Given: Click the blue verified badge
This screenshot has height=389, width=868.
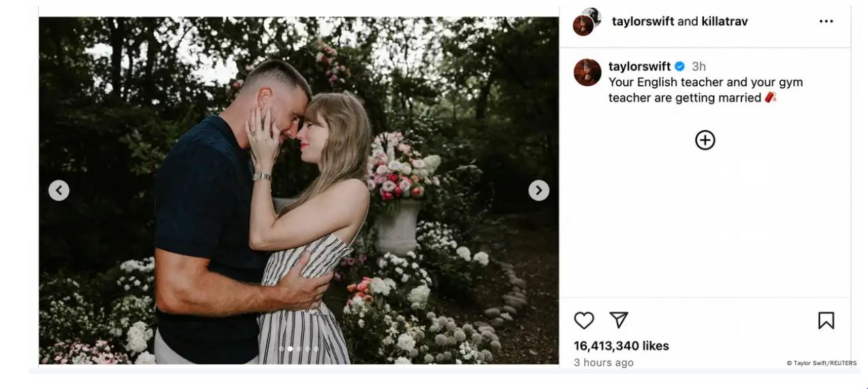Looking at the screenshot, I should (x=679, y=67).
